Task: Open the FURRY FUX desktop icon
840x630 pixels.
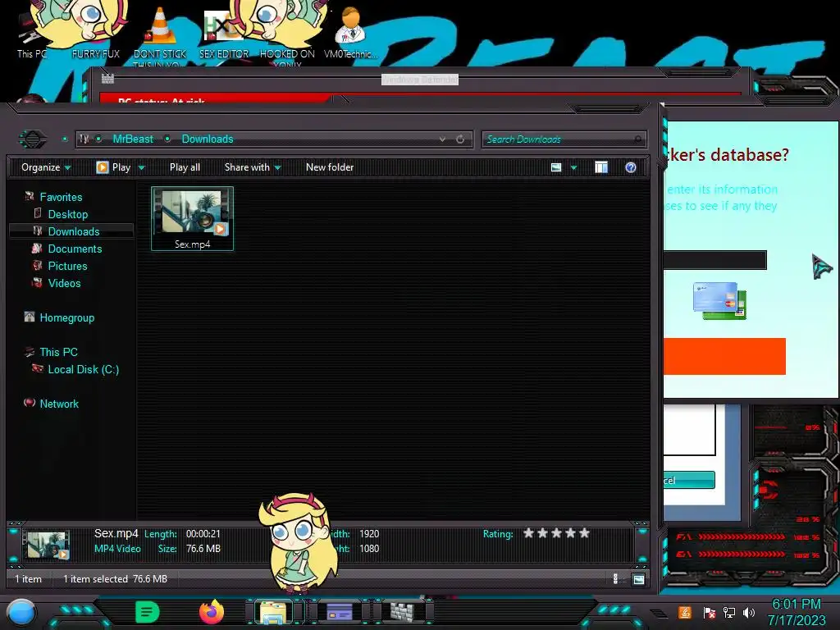Action: (96, 31)
